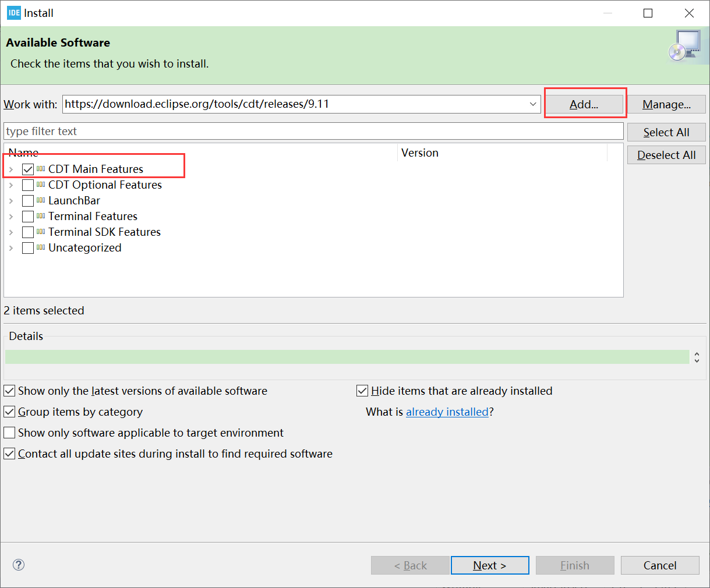The height and width of the screenshot is (588, 710).
Task: Toggle Show only the latest versions checkbox
Action: (9, 391)
